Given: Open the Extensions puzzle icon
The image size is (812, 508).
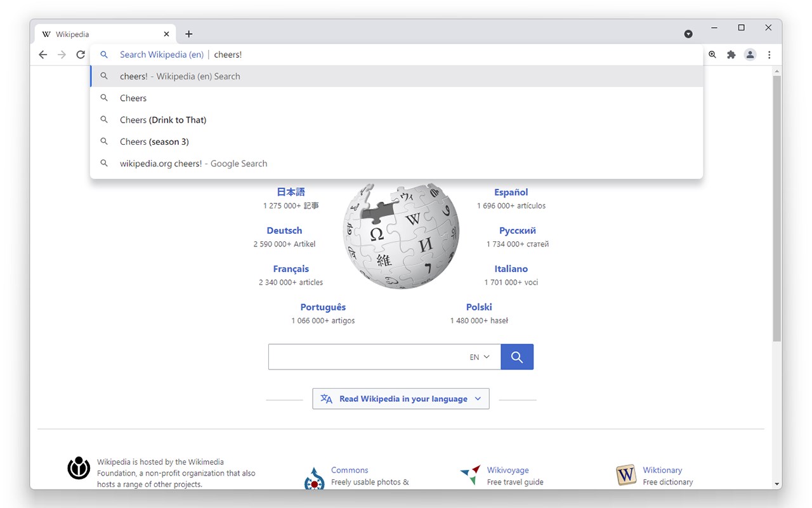Looking at the screenshot, I should point(731,55).
